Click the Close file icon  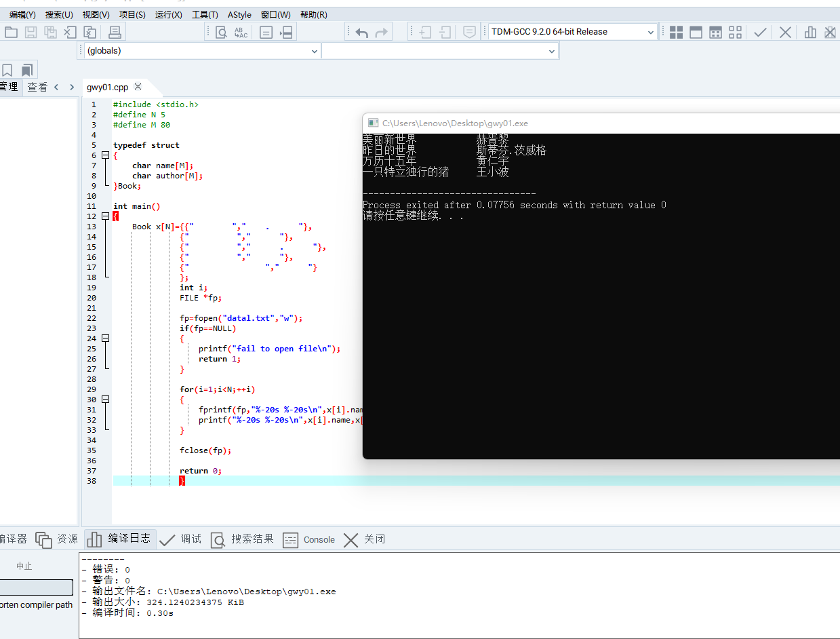click(70, 32)
